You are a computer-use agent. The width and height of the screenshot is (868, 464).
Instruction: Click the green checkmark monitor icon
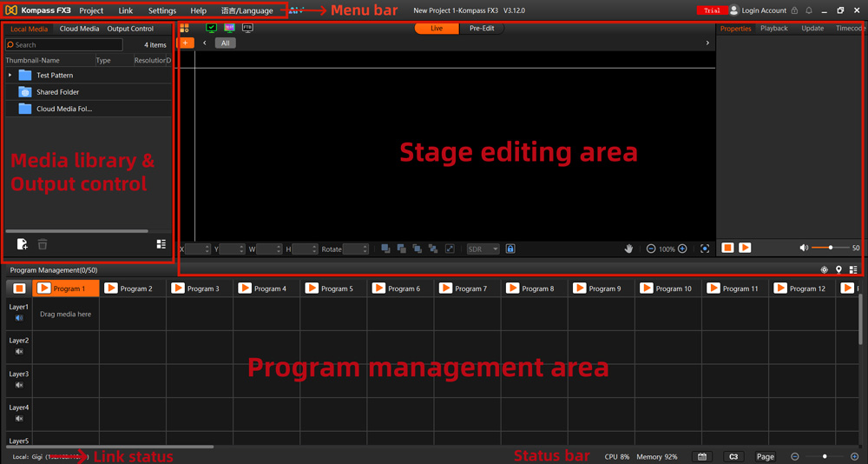[211, 28]
